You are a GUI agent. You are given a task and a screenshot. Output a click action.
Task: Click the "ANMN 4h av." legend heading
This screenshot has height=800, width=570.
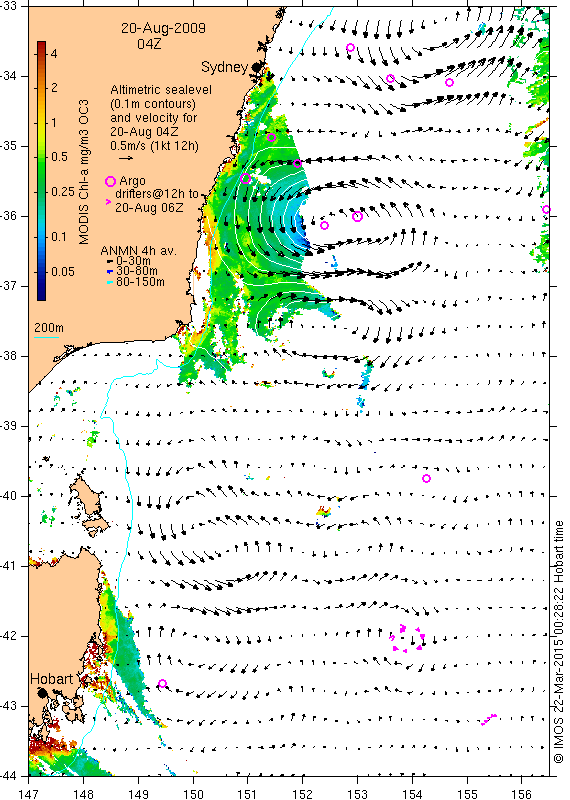click(x=138, y=251)
